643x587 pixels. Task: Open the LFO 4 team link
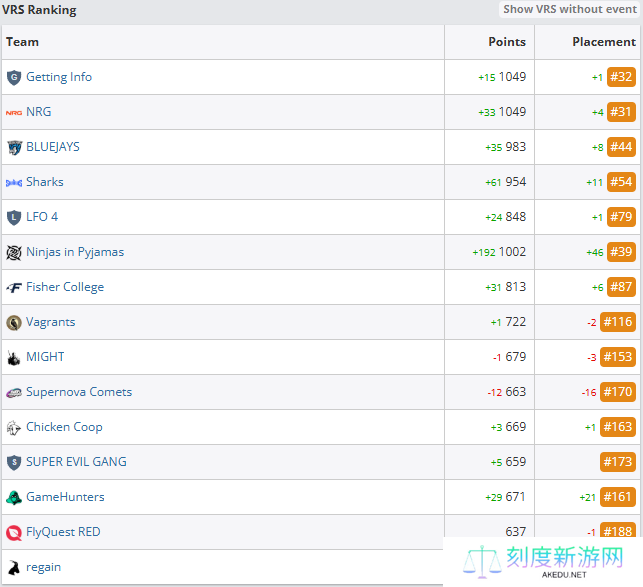click(42, 217)
